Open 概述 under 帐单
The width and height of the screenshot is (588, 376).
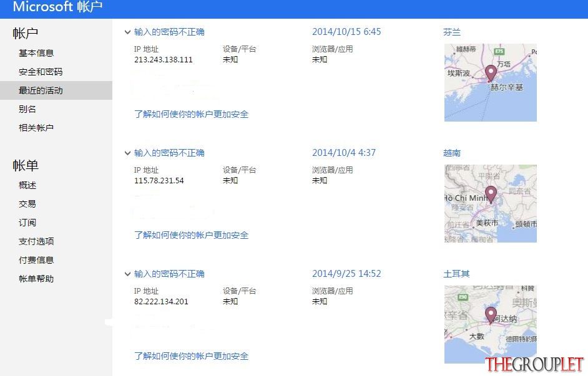pos(27,185)
